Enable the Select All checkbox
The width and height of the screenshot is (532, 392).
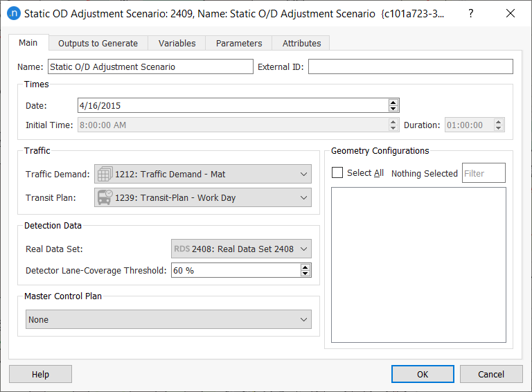[337, 173]
